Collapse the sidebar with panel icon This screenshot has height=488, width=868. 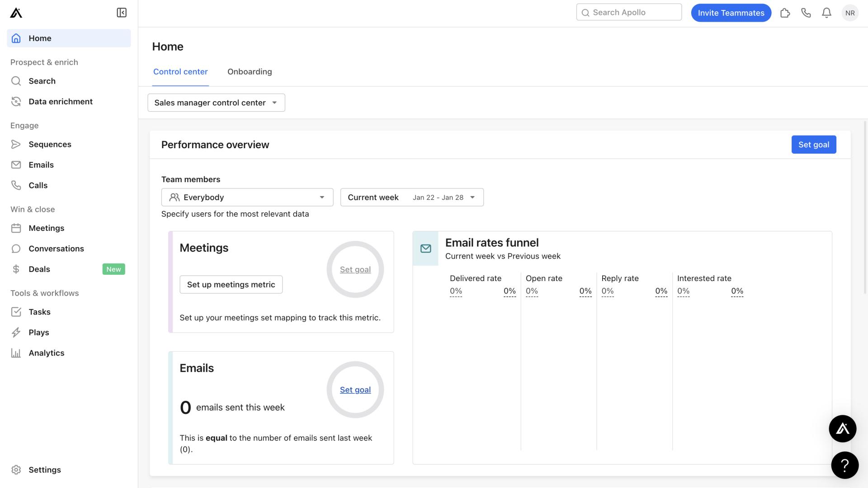(x=122, y=13)
